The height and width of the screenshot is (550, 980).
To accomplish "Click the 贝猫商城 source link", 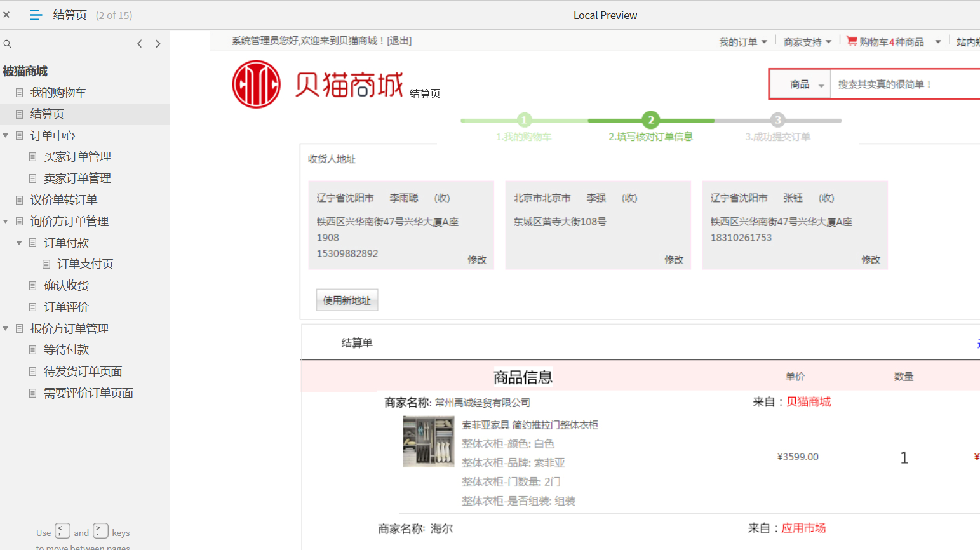I will tap(809, 402).
